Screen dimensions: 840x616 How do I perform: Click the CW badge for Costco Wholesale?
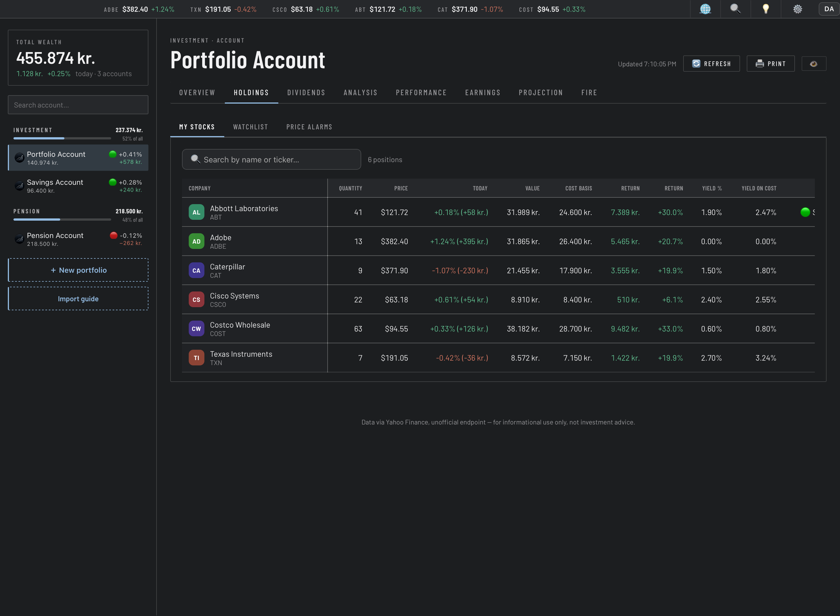(196, 328)
